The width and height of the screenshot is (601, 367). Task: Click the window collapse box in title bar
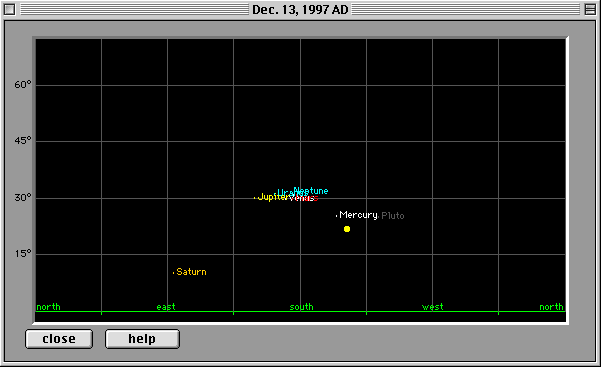point(590,9)
